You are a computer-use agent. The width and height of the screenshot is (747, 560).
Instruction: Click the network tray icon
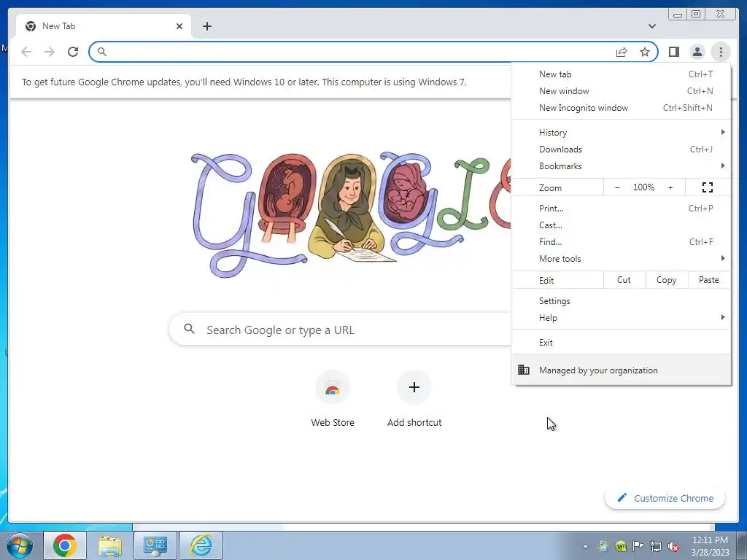coord(656,546)
